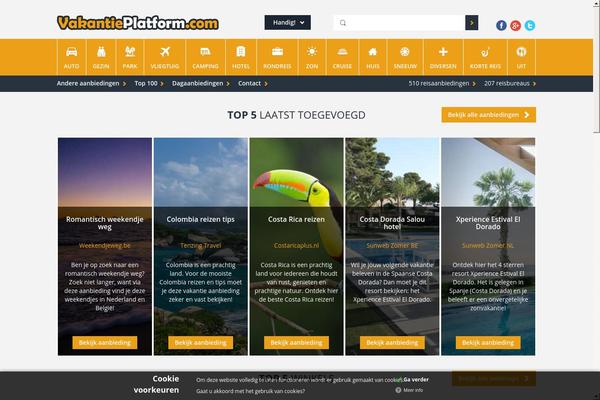Open the Weekendjeweg.be provider link

point(104,246)
